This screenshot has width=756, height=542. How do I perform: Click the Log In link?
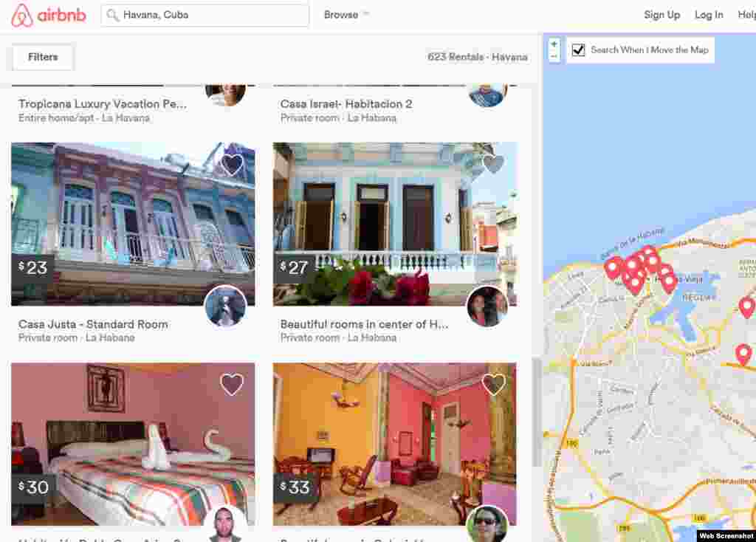click(708, 15)
